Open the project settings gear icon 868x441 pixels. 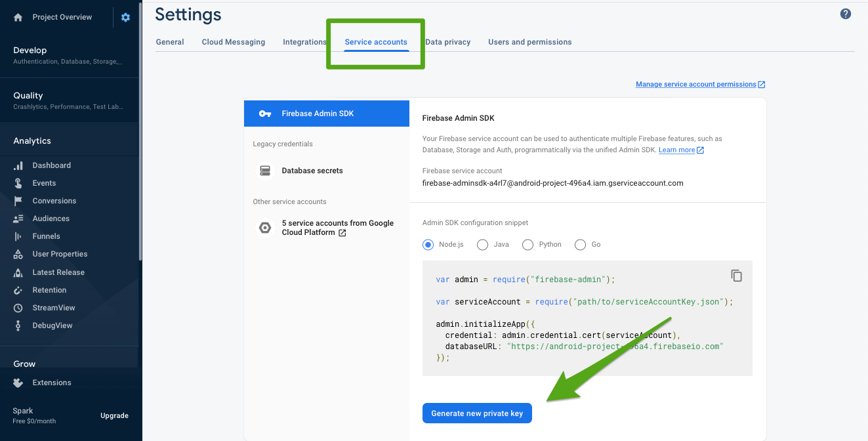coord(125,18)
